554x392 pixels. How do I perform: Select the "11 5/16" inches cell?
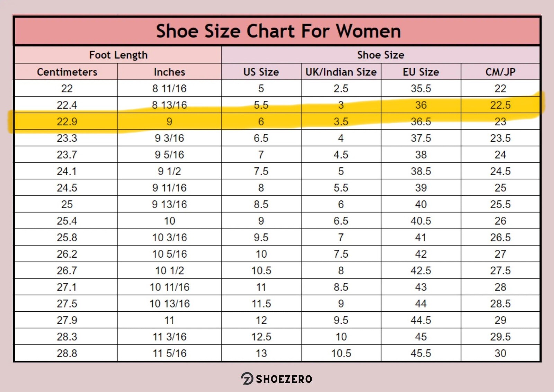(x=169, y=353)
